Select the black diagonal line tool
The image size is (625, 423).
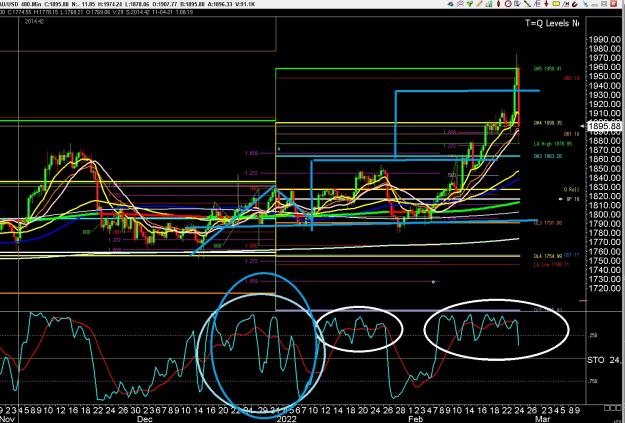tap(527, 4)
